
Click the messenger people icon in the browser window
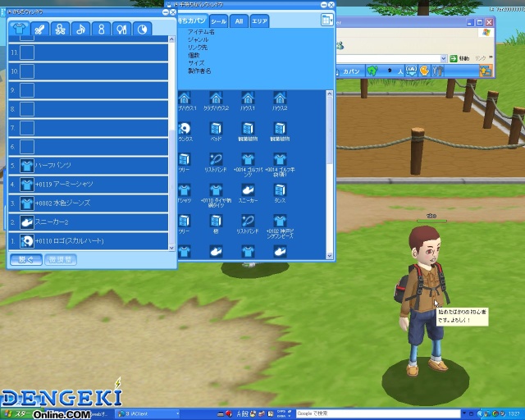[x=340, y=45]
